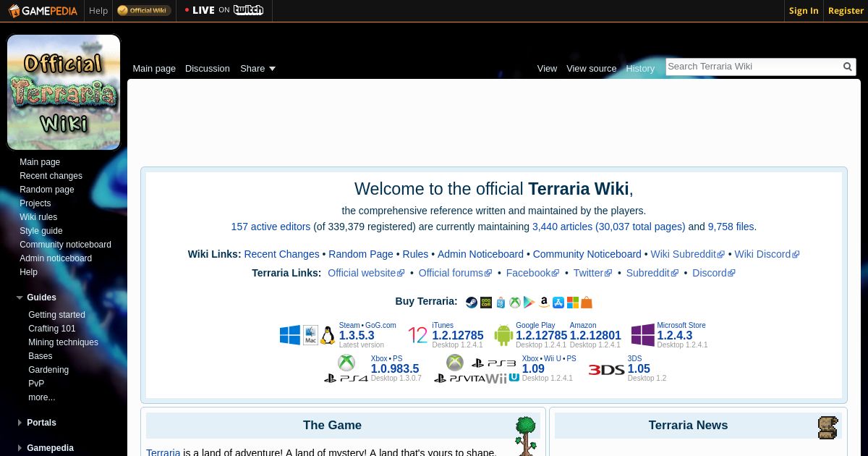
Task: Click the Register link
Action: coord(846,10)
